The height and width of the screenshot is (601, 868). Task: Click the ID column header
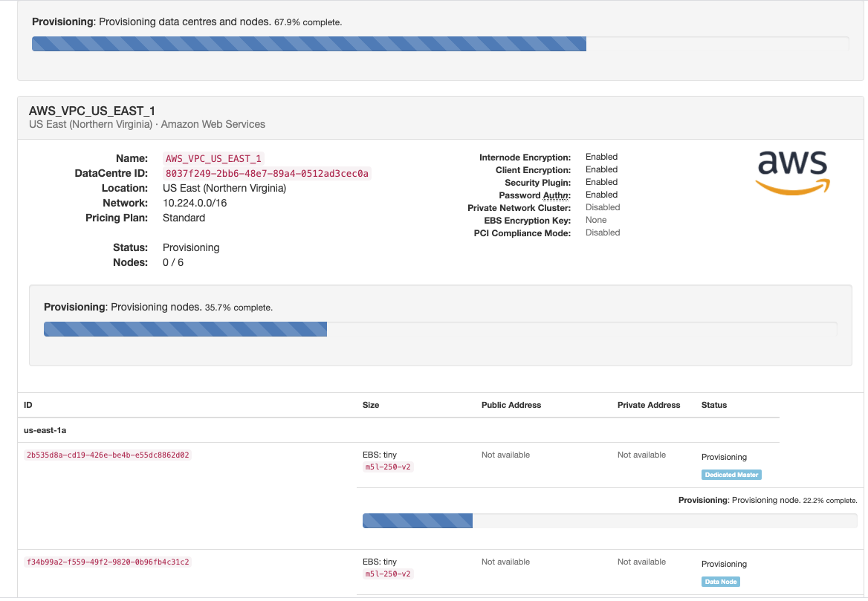(28, 405)
